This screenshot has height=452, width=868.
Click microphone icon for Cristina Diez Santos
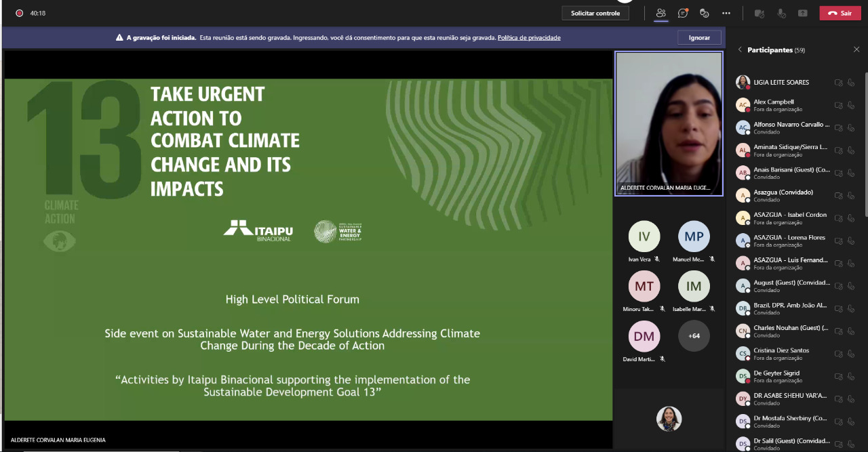[851, 354]
